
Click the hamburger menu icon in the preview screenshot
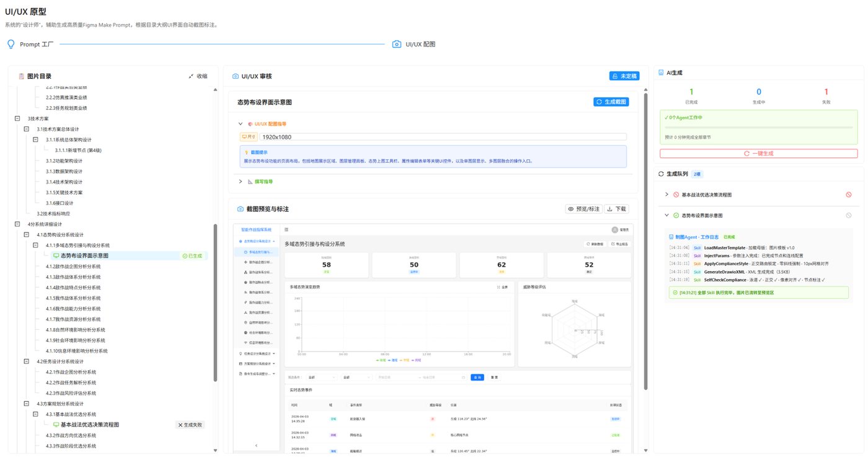285,229
